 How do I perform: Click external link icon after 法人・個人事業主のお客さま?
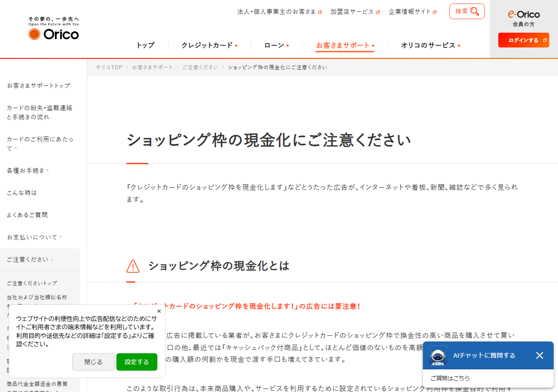(320, 12)
